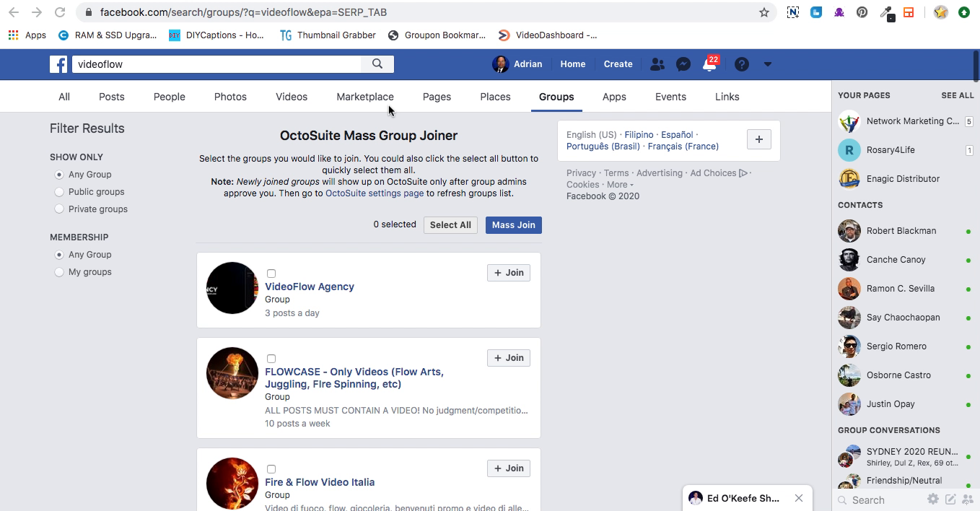Join the FLOWCASE group
The height and width of the screenshot is (511, 980).
pos(509,358)
